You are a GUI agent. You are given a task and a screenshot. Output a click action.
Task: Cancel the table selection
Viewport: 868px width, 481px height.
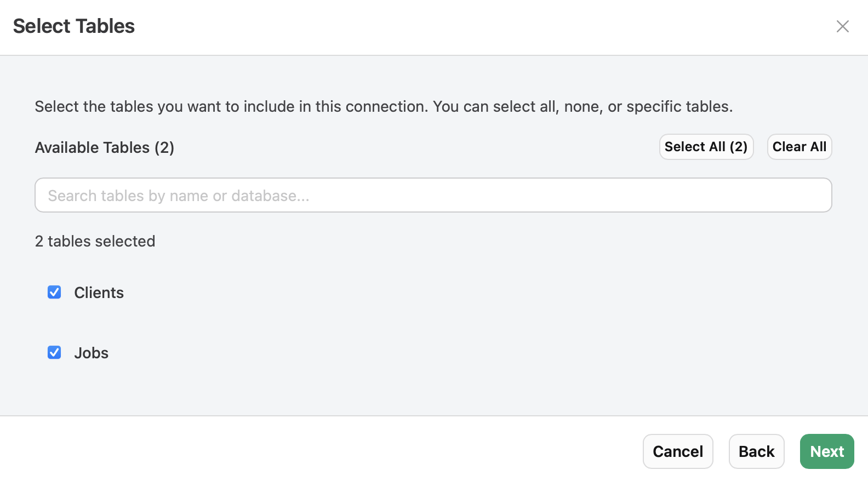678,451
